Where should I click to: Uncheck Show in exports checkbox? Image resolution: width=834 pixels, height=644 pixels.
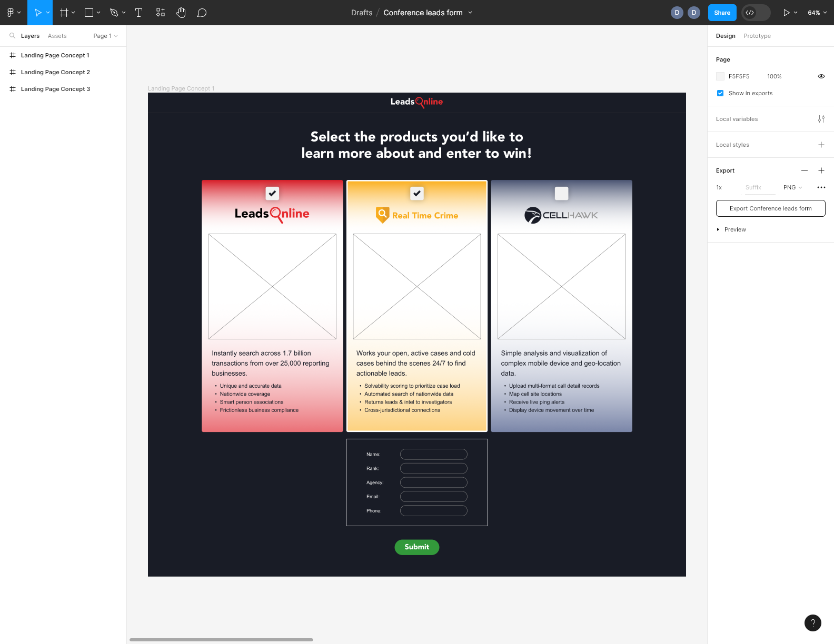coord(720,93)
